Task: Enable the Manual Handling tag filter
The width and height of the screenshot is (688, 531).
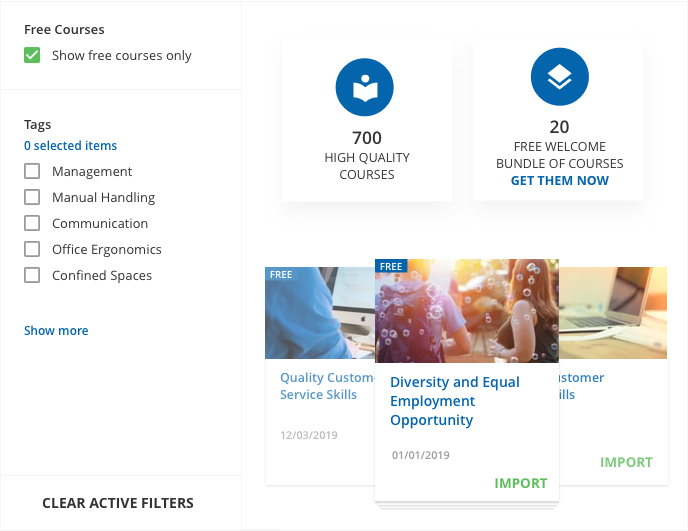Action: (x=32, y=198)
